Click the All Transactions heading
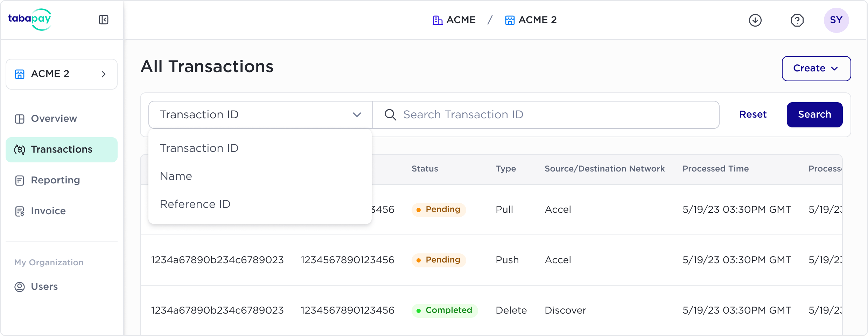The height and width of the screenshot is (336, 868). tap(207, 66)
